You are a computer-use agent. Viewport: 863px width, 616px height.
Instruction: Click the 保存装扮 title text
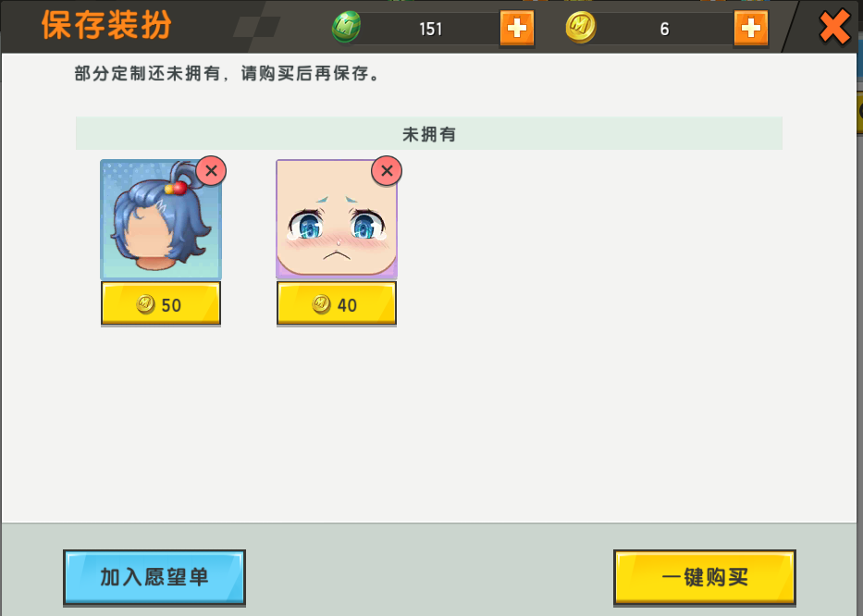[106, 25]
